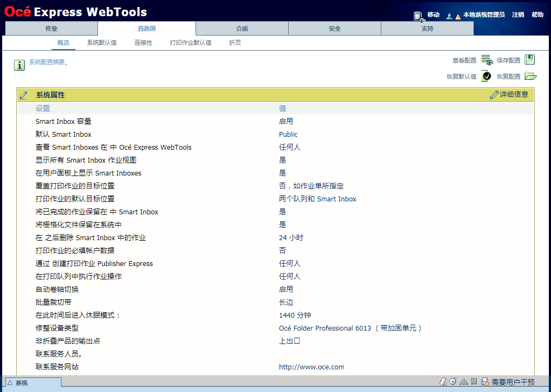Open the 介质 main tab
Viewport: 551px width, 392px height.
[x=242, y=29]
